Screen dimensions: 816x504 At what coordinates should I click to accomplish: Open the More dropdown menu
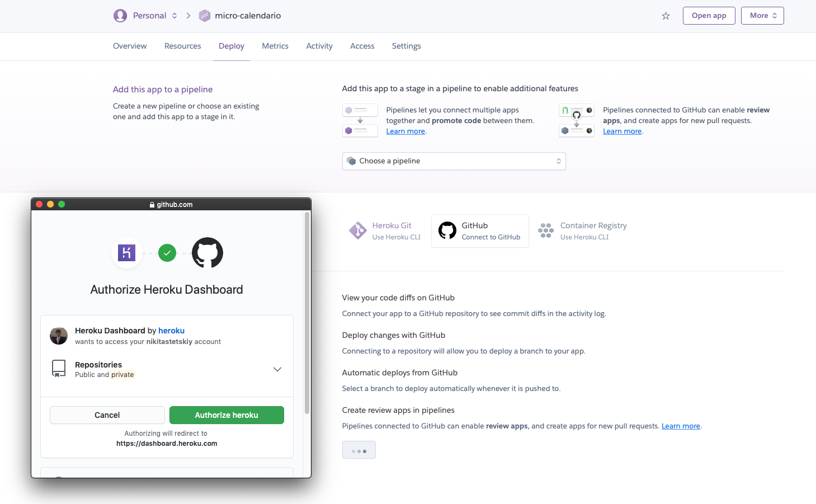click(762, 16)
